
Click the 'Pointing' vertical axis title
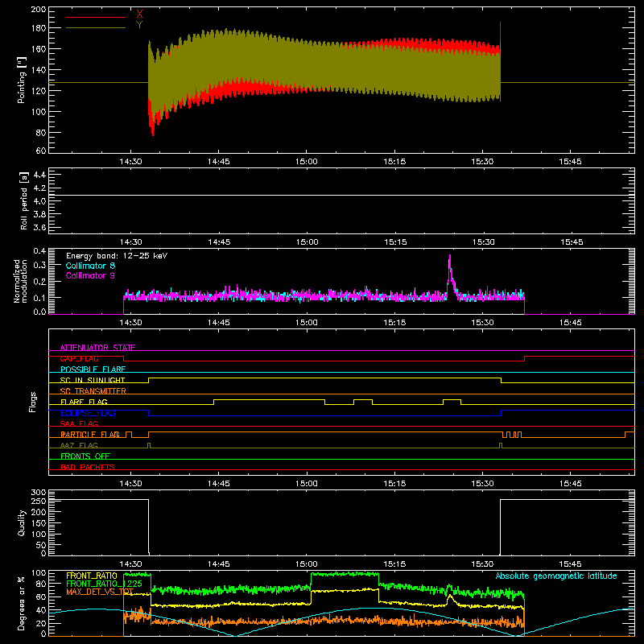[22, 80]
